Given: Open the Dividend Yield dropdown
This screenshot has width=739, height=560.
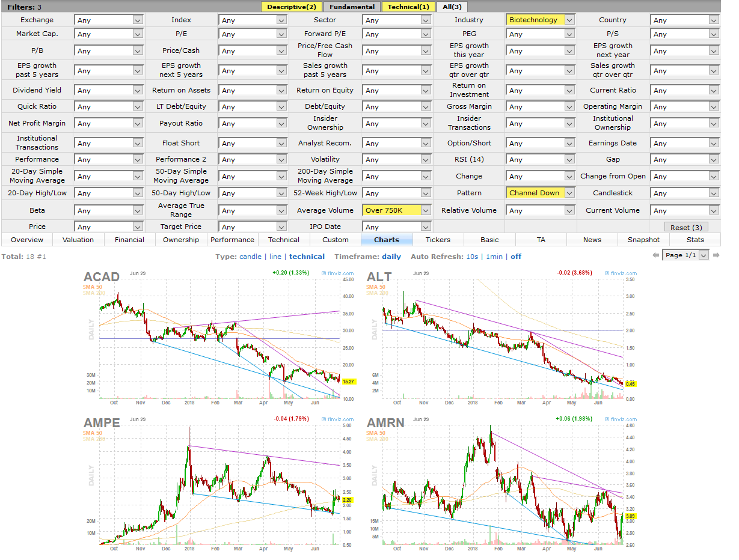Looking at the screenshot, I should click(108, 90).
